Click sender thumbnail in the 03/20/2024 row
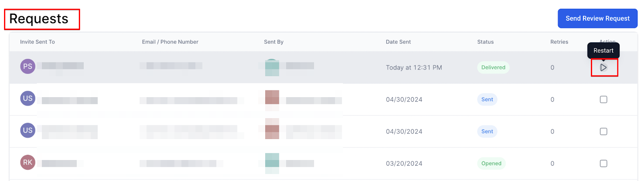 [272, 163]
